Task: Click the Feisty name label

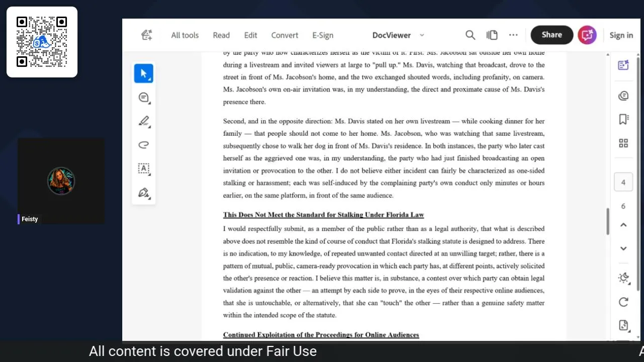Action: pos(30,219)
